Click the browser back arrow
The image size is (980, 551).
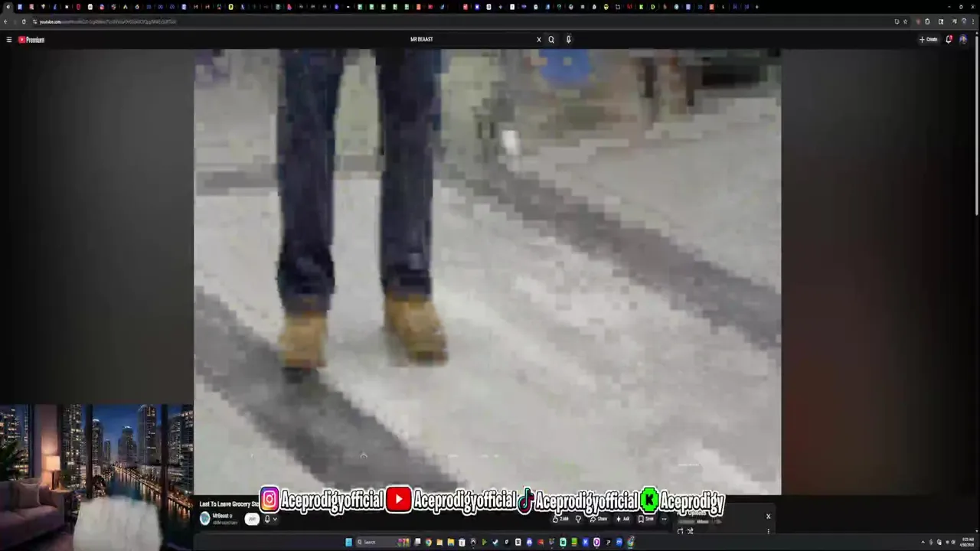pos(6,21)
